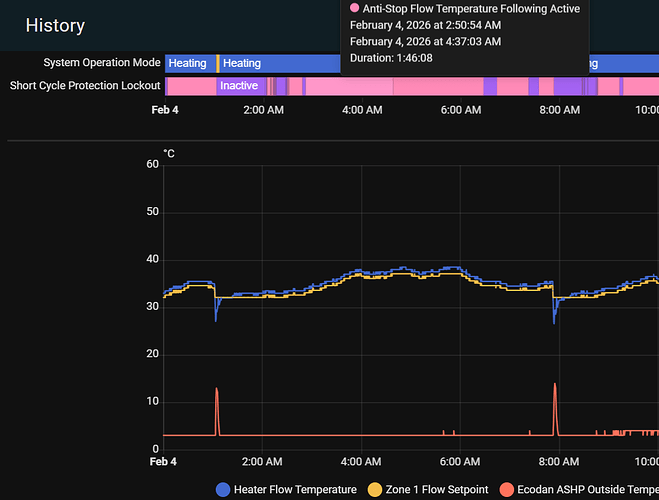Click the blue Heater Flow Temperature legend dot
Screen dimensions: 659x500
(x=223, y=489)
